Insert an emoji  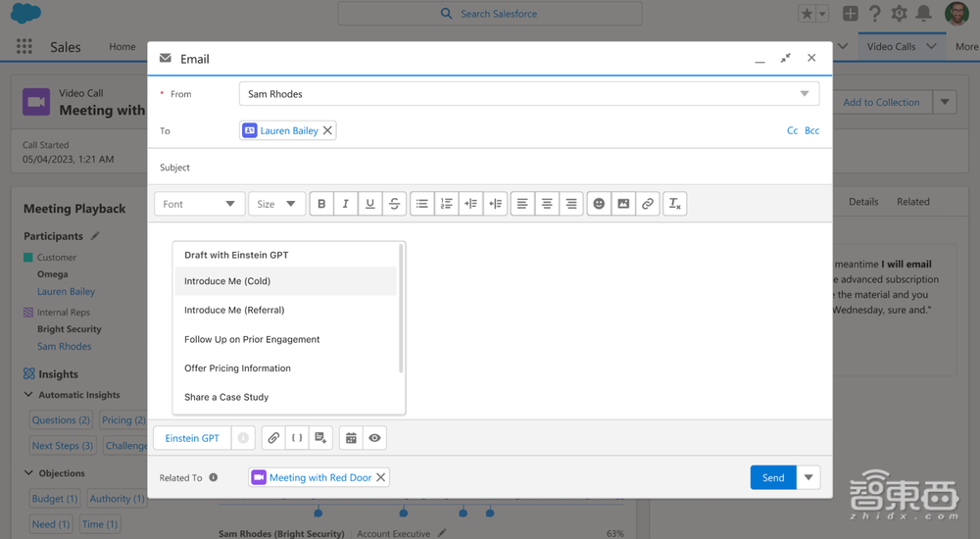599,204
